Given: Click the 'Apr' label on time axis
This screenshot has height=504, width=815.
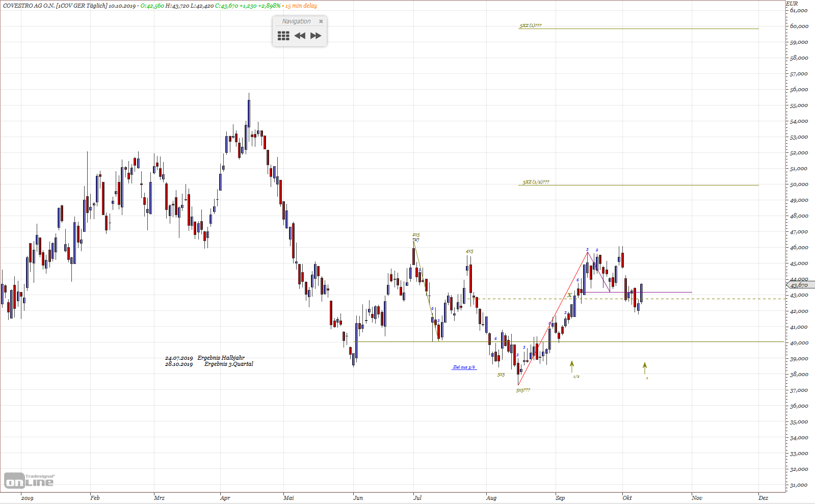Looking at the screenshot, I should point(225,498).
